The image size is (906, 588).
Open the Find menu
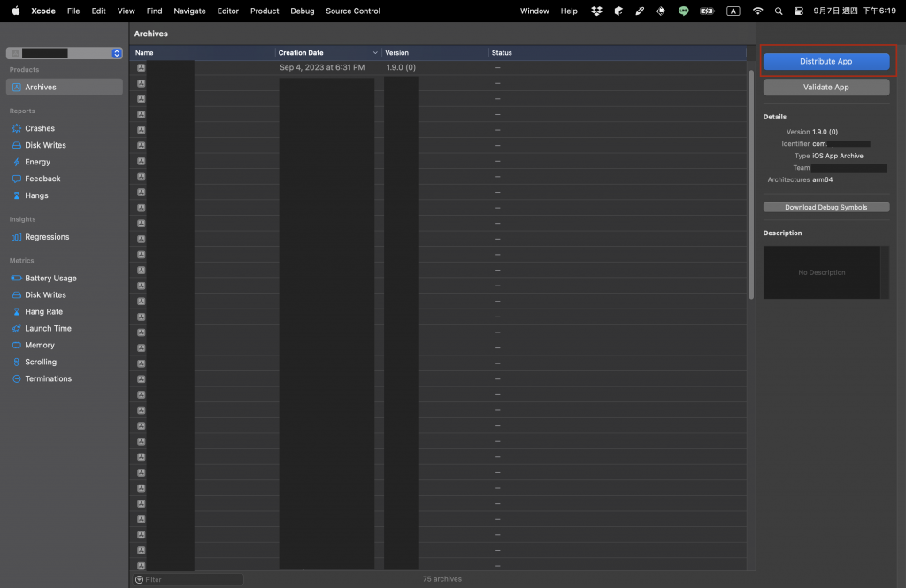point(154,11)
